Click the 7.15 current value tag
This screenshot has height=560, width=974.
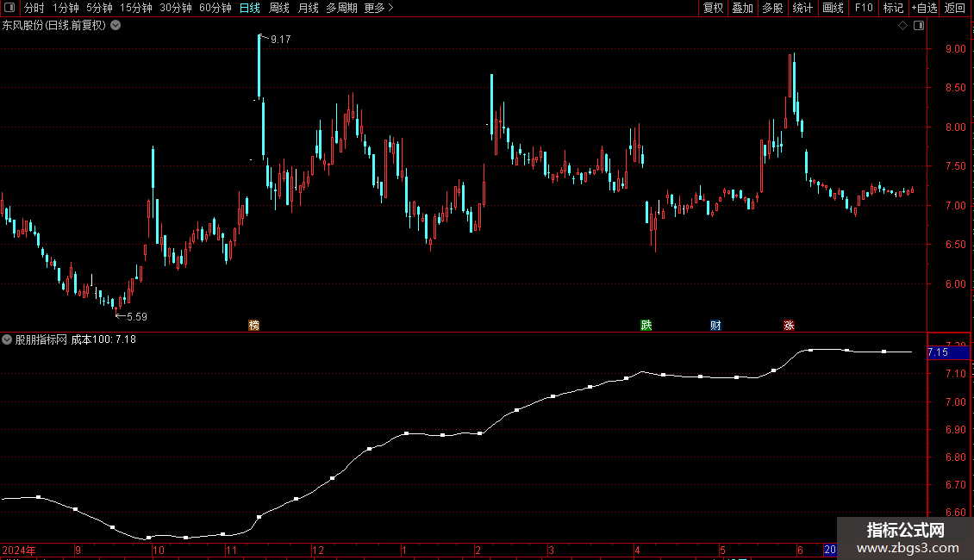[x=948, y=352]
